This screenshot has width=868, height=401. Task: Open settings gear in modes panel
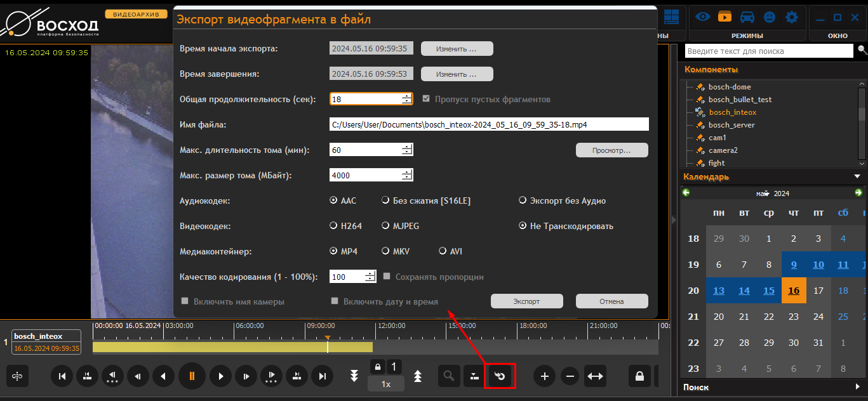[791, 17]
